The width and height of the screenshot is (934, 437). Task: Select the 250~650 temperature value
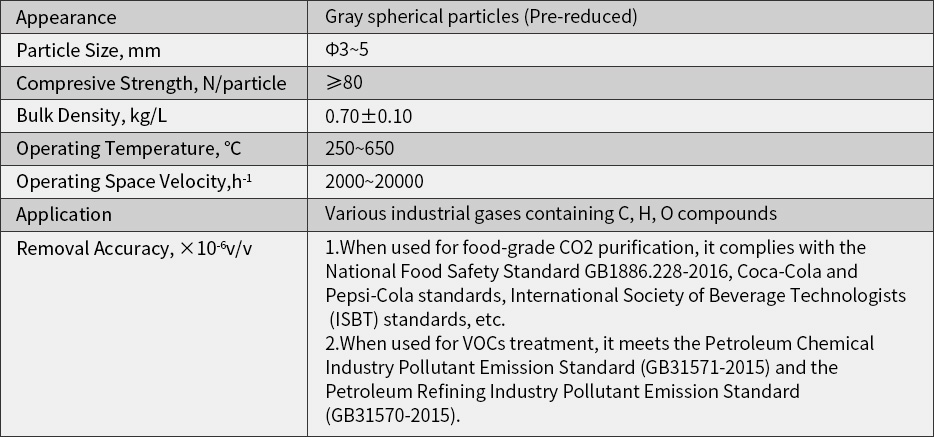click(359, 149)
